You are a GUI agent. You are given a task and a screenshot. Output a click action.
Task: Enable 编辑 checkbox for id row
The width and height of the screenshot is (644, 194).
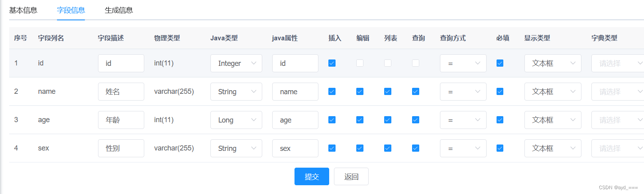[x=360, y=63]
